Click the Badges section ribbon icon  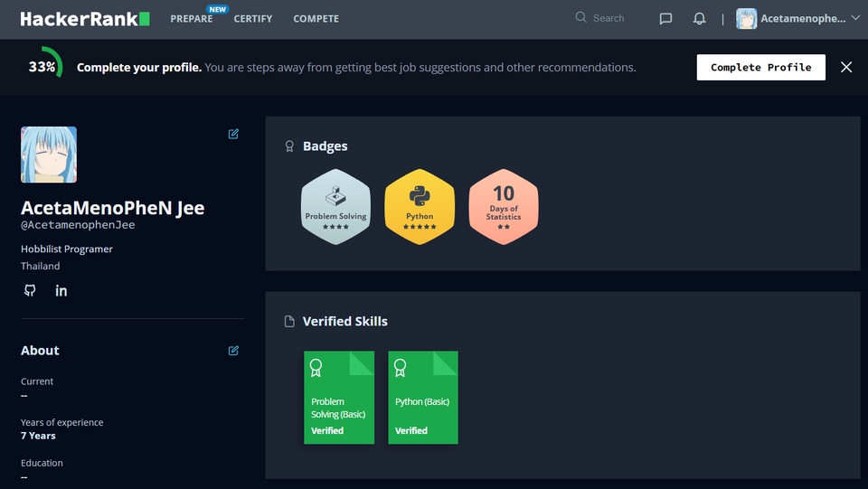pos(289,146)
